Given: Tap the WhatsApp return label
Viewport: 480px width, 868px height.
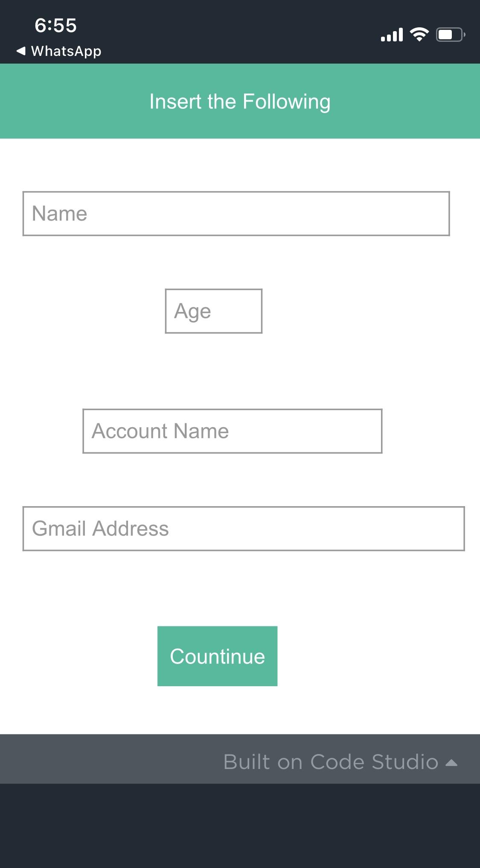Looking at the screenshot, I should (x=66, y=51).
